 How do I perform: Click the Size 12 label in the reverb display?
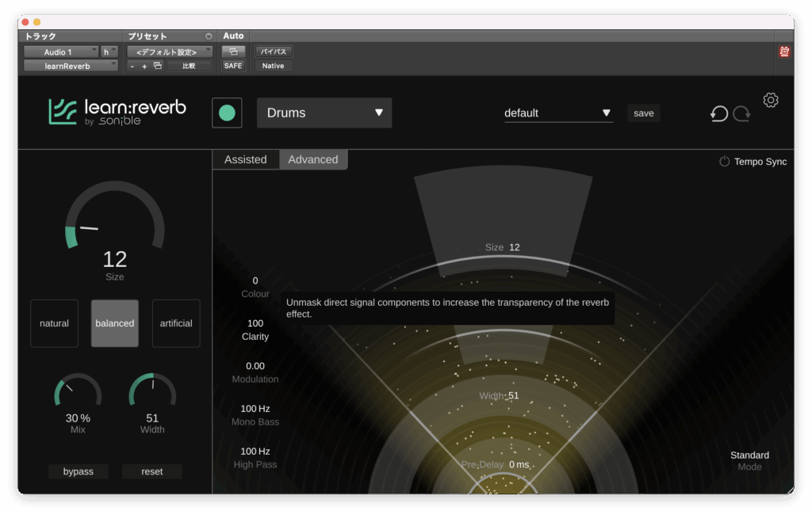pyautogui.click(x=502, y=247)
